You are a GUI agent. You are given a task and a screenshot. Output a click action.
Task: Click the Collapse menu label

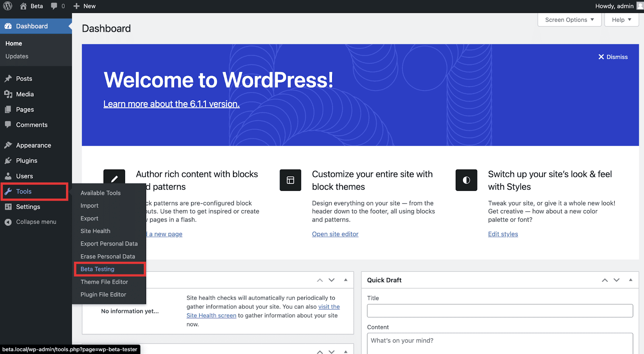pyautogui.click(x=36, y=222)
